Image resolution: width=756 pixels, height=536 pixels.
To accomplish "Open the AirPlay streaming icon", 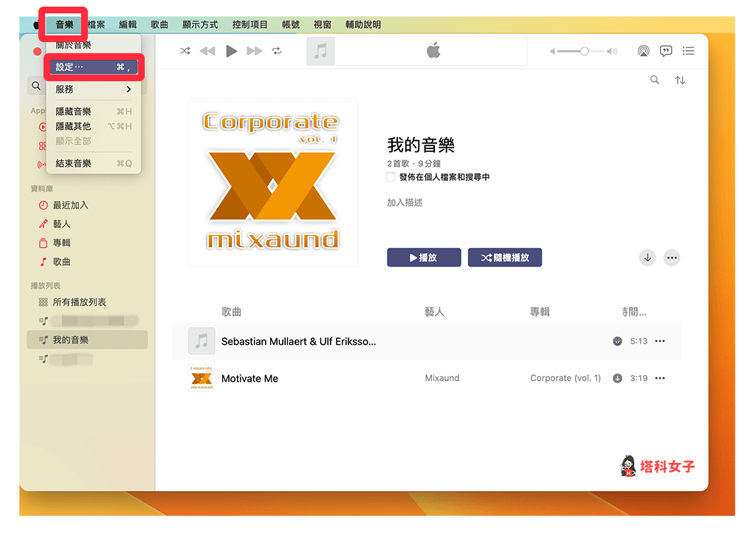I will [643, 50].
